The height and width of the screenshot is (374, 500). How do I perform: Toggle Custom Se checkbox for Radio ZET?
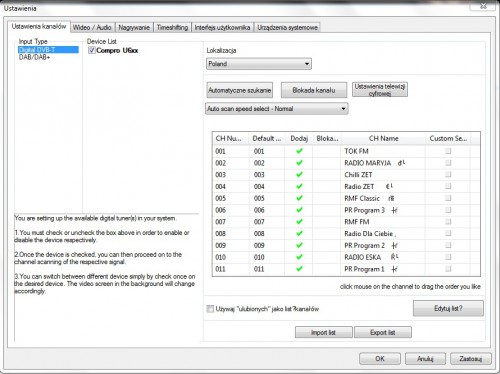(448, 186)
